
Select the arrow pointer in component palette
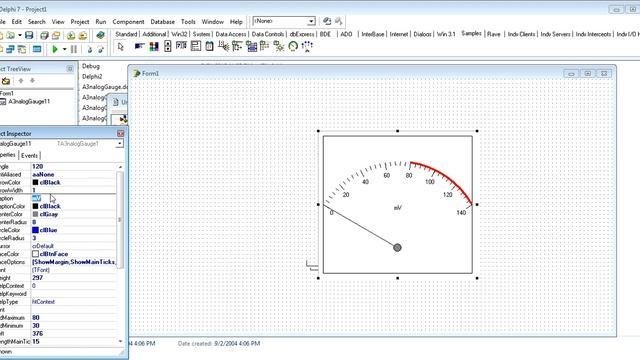tap(120, 47)
